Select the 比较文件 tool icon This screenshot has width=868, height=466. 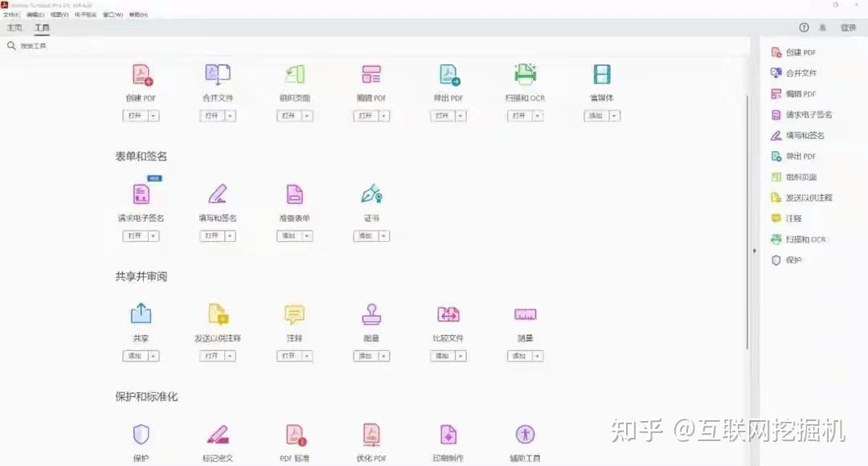click(448, 314)
